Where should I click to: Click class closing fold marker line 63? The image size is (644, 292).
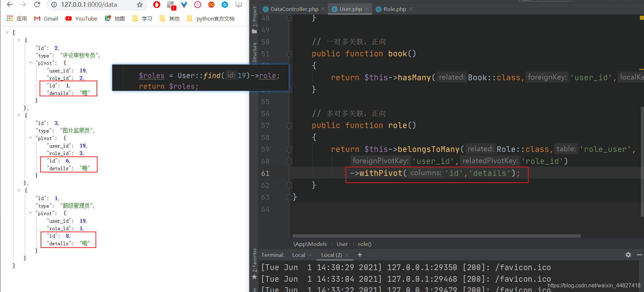pos(289,197)
